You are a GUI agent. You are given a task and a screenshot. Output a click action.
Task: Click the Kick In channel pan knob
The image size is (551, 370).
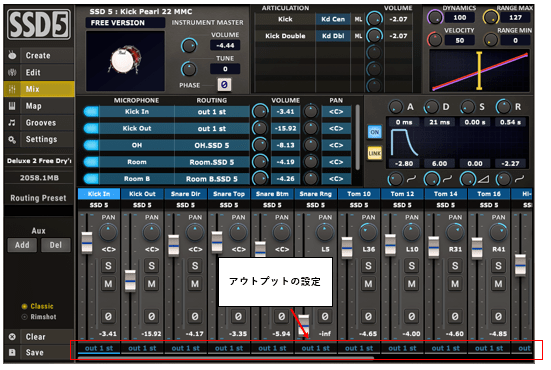tap(108, 232)
